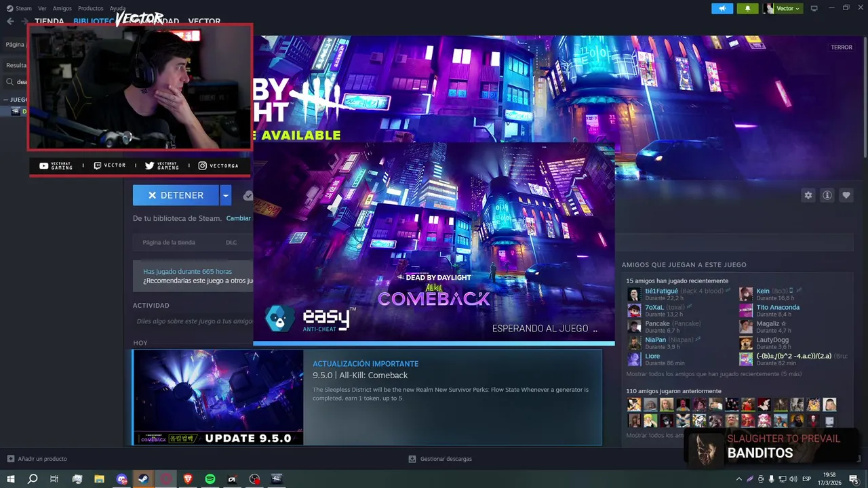Show all friends who played recently (5 más)
Viewport: 868px width, 488px height.
coord(713,373)
